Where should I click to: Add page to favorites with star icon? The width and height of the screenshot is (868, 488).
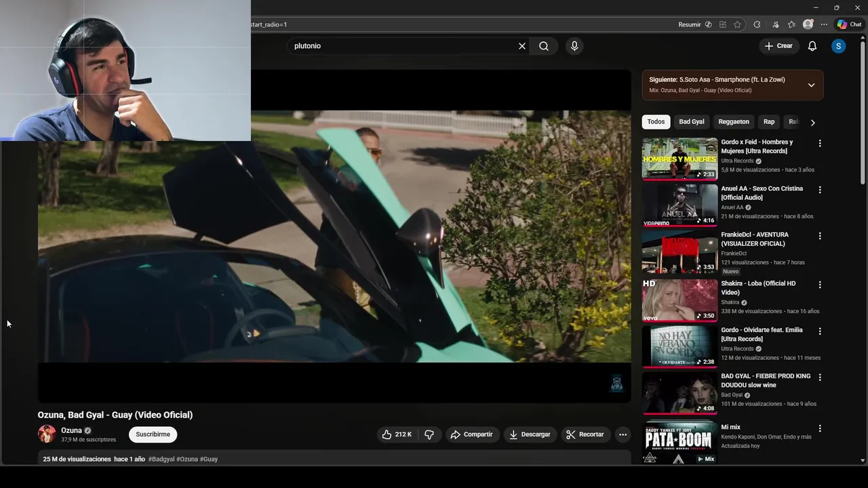click(x=737, y=24)
